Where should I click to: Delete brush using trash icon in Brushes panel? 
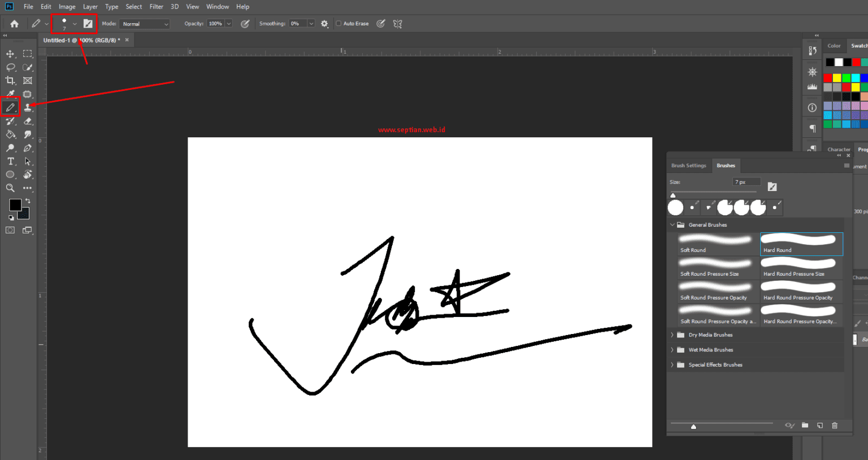[x=835, y=426]
